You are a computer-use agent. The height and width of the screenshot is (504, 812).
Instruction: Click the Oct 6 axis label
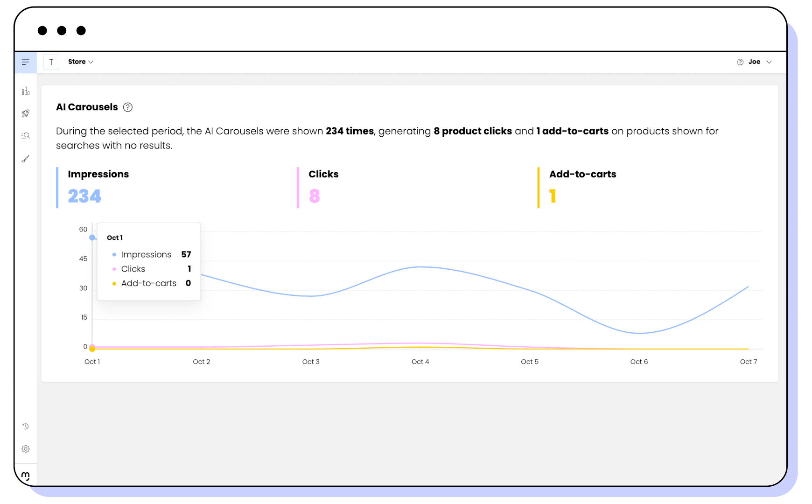click(x=639, y=362)
